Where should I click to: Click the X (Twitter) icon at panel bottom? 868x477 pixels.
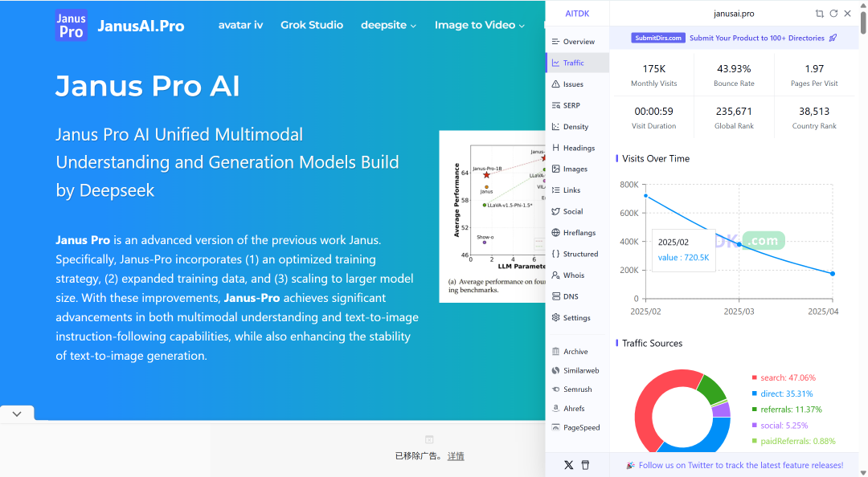tap(568, 465)
